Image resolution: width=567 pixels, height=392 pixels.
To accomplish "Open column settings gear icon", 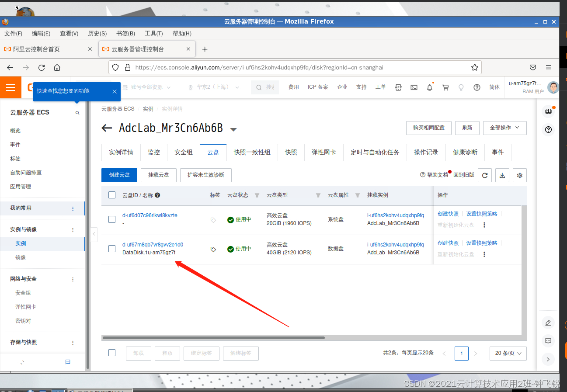I will pyautogui.click(x=520, y=175).
